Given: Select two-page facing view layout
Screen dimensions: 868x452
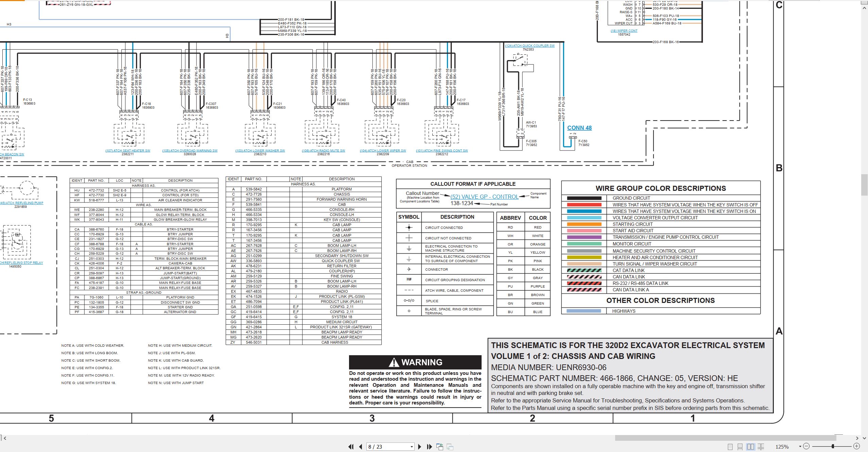Looking at the screenshot, I should pos(750,447).
